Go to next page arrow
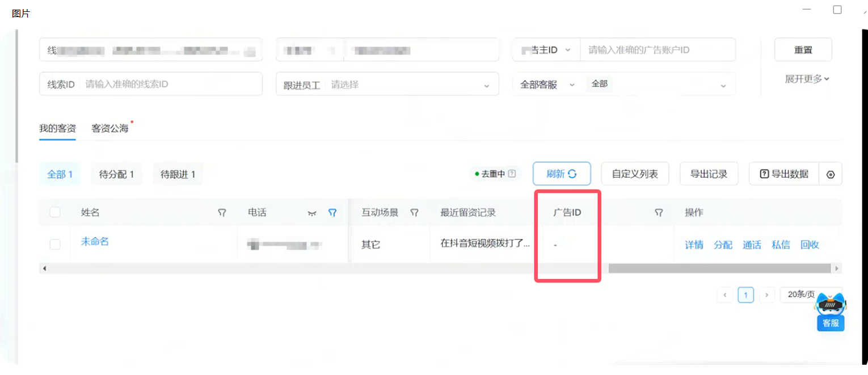Image resolution: width=868 pixels, height=375 pixels. tap(767, 295)
